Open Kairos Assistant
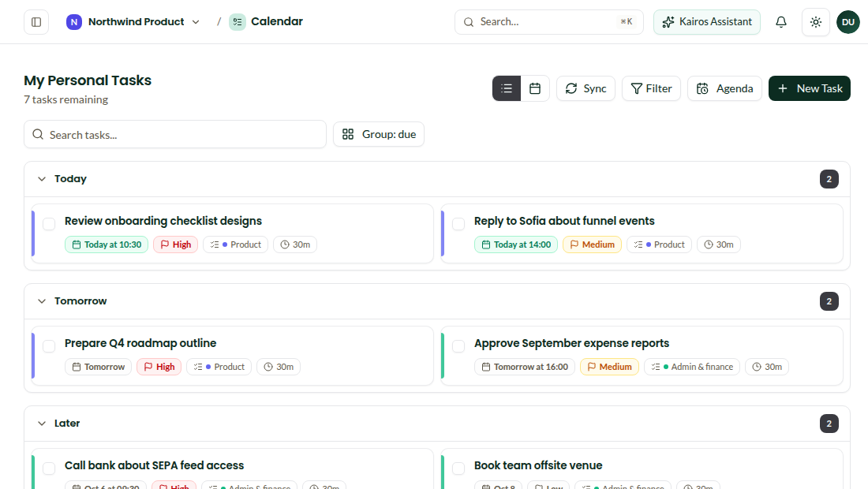 pyautogui.click(x=707, y=22)
